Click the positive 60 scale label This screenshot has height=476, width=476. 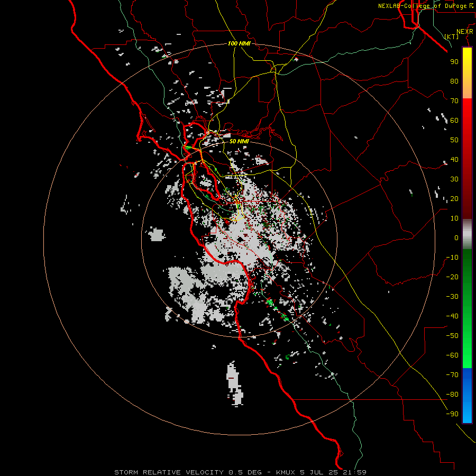tap(454, 121)
